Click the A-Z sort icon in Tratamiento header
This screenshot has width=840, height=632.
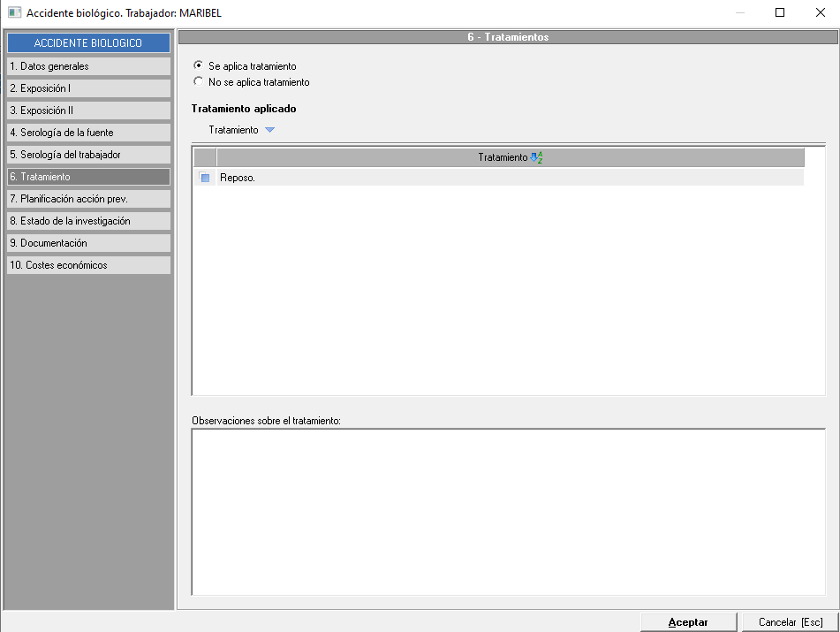(537, 157)
